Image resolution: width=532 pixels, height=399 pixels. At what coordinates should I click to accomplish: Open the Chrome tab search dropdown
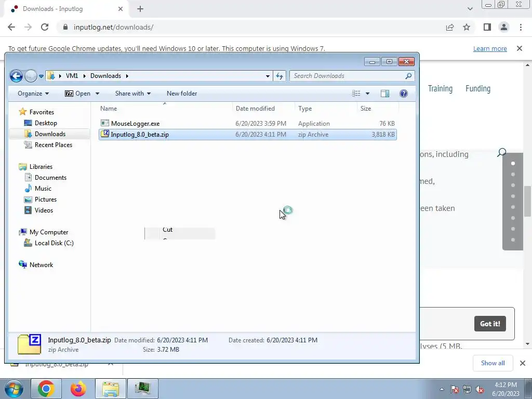[470, 9]
